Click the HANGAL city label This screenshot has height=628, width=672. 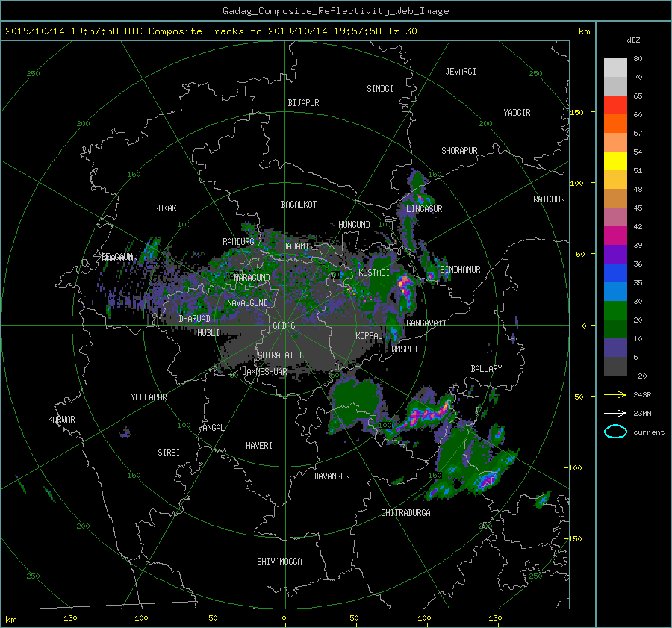pyautogui.click(x=211, y=428)
